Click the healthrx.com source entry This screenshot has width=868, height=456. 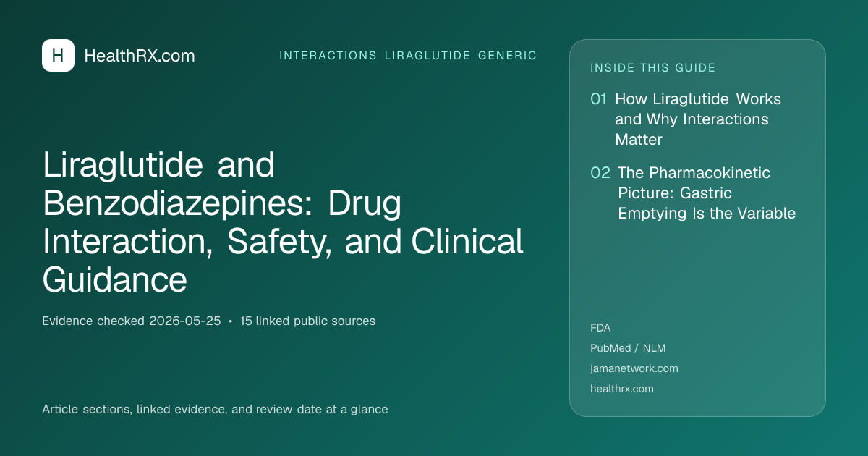(x=622, y=389)
